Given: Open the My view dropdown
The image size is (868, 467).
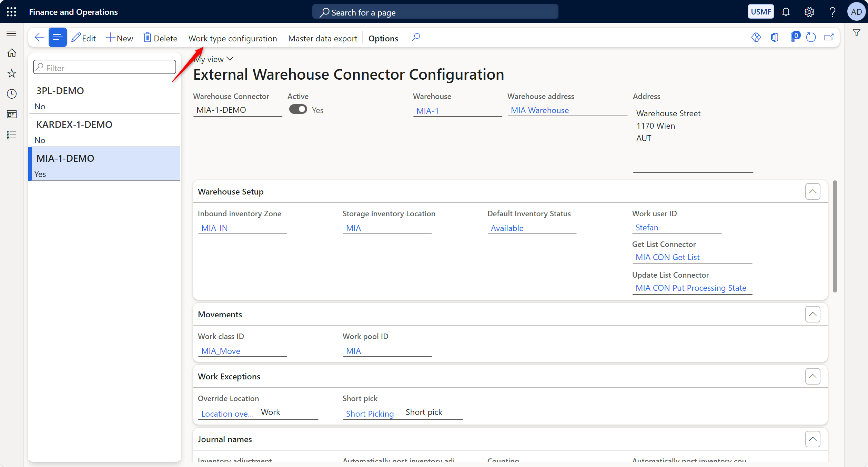Looking at the screenshot, I should point(214,59).
